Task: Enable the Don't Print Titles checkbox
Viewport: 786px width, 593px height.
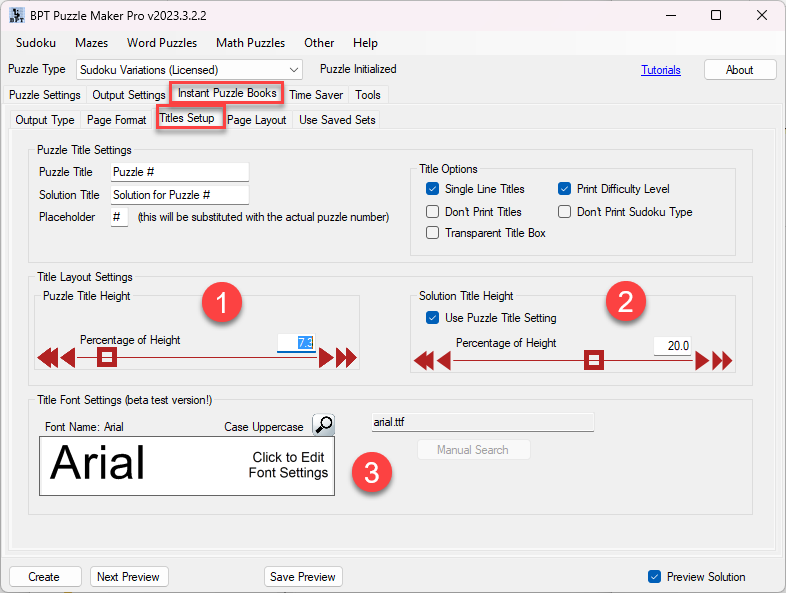Action: click(x=432, y=212)
